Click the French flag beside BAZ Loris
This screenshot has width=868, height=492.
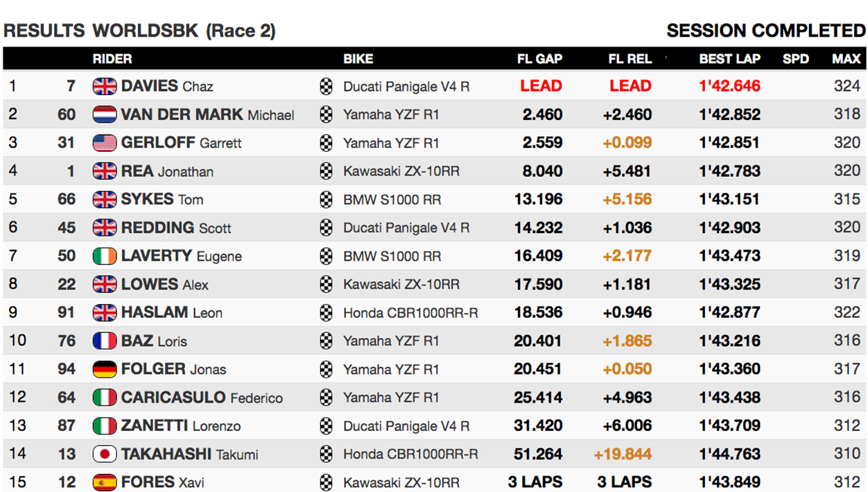click(105, 341)
